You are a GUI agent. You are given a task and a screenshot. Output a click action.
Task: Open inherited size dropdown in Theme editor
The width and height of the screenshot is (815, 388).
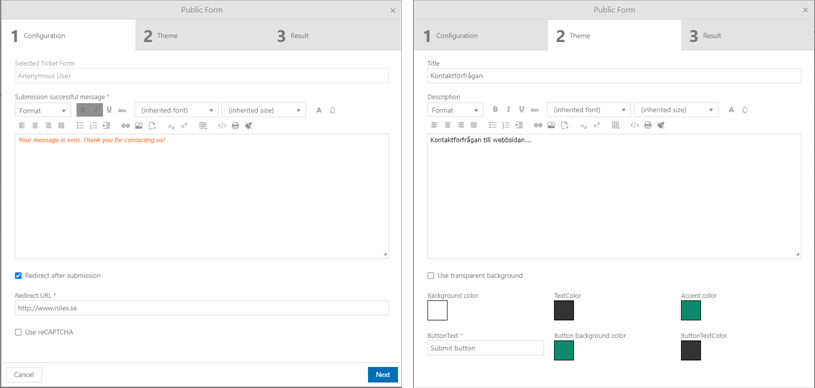676,110
